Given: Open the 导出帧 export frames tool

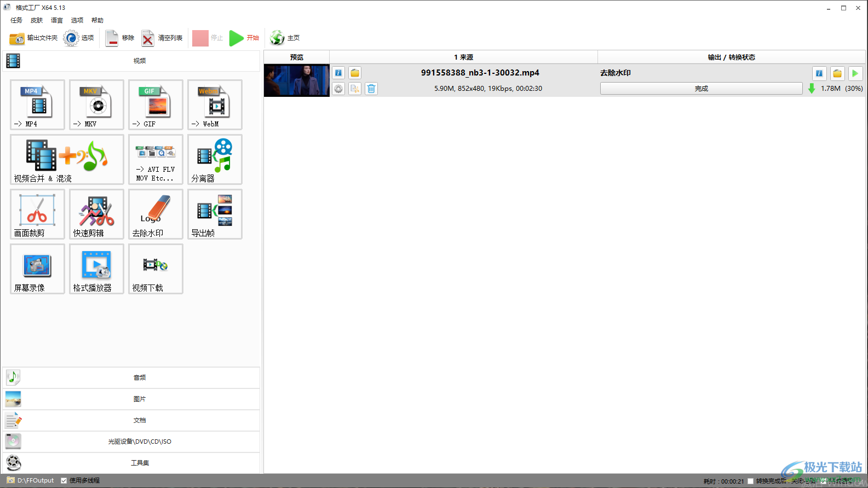Looking at the screenshot, I should (x=215, y=214).
